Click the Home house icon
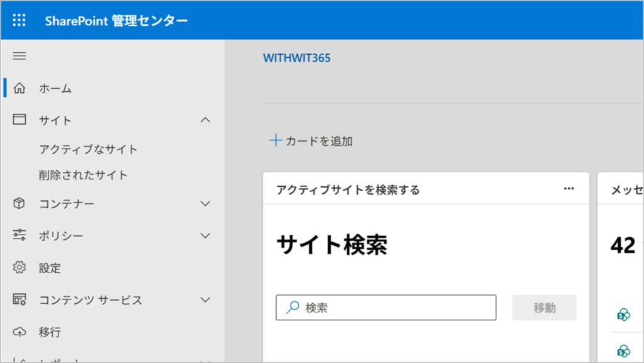The width and height of the screenshot is (644, 363). (19, 88)
